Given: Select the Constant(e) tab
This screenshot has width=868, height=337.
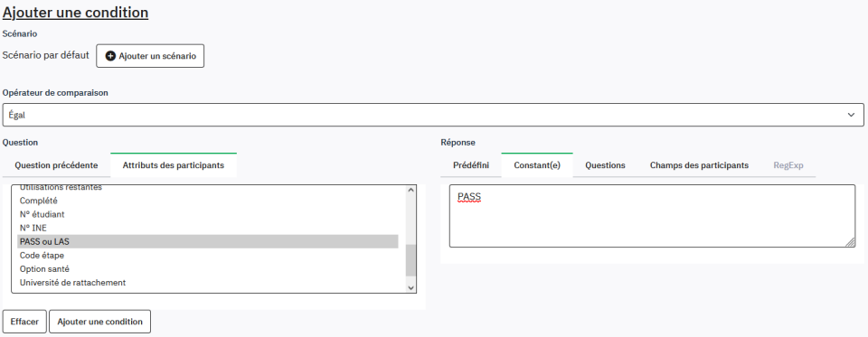Looking at the screenshot, I should pyautogui.click(x=537, y=165).
